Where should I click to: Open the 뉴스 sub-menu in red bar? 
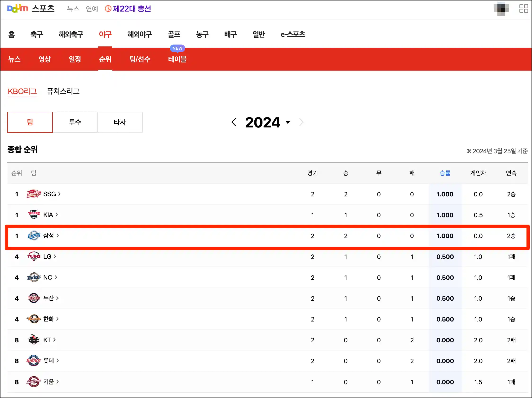click(14, 59)
